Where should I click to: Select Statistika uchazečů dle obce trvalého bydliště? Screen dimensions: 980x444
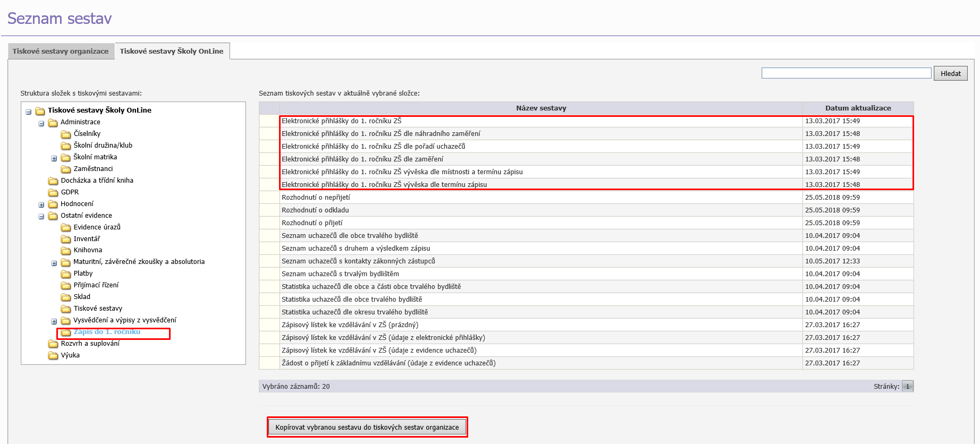(x=586, y=300)
